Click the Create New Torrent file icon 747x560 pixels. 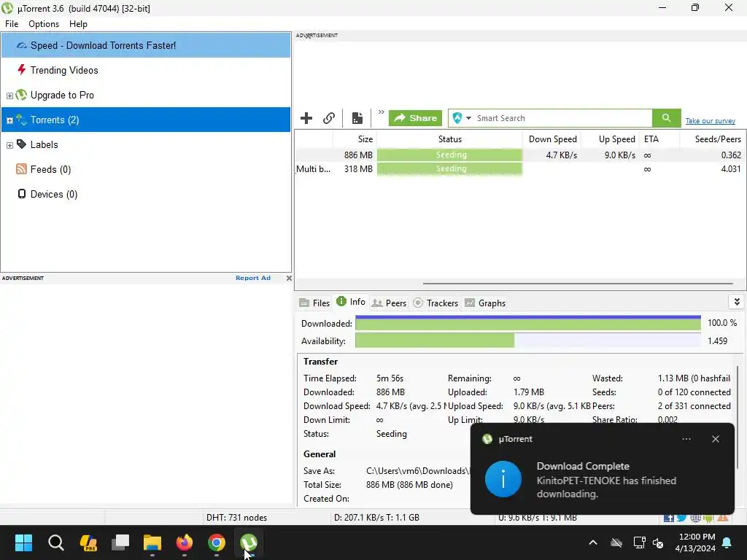click(357, 118)
